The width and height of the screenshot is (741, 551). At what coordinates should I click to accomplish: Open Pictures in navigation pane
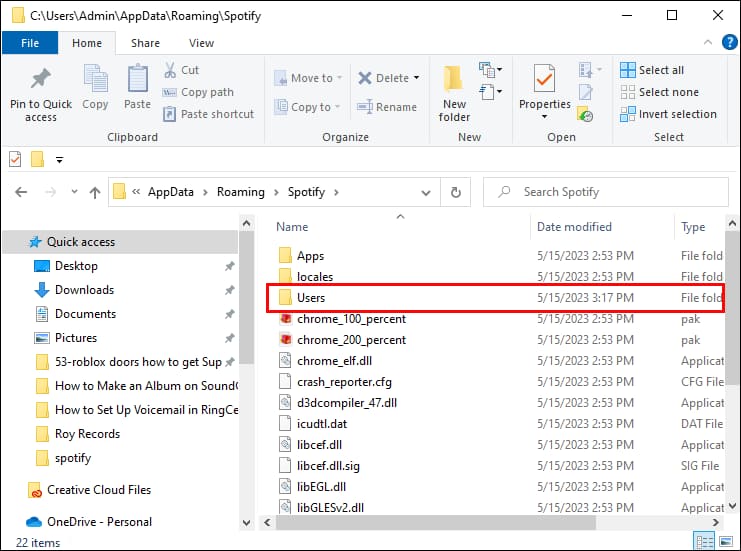(x=76, y=338)
